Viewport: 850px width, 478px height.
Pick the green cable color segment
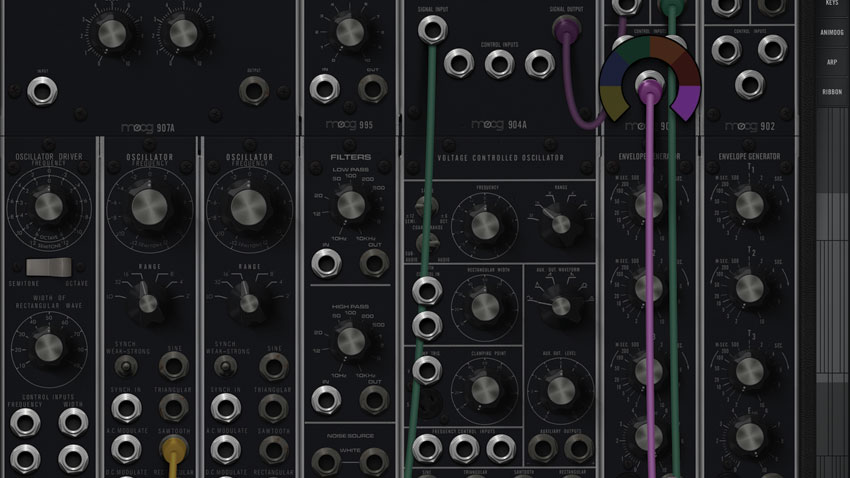pyautogui.click(x=633, y=48)
